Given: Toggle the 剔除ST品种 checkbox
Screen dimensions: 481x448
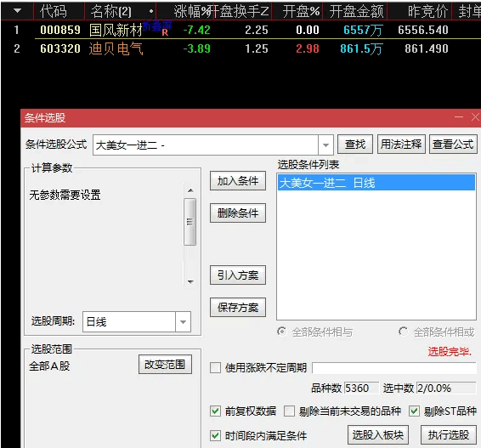Looking at the screenshot, I should 414,411.
